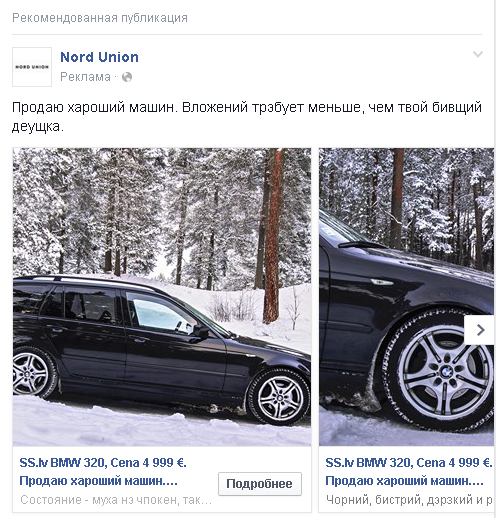The image size is (496, 518).
Task: Click the globe public audience icon
Action: pyautogui.click(x=127, y=77)
